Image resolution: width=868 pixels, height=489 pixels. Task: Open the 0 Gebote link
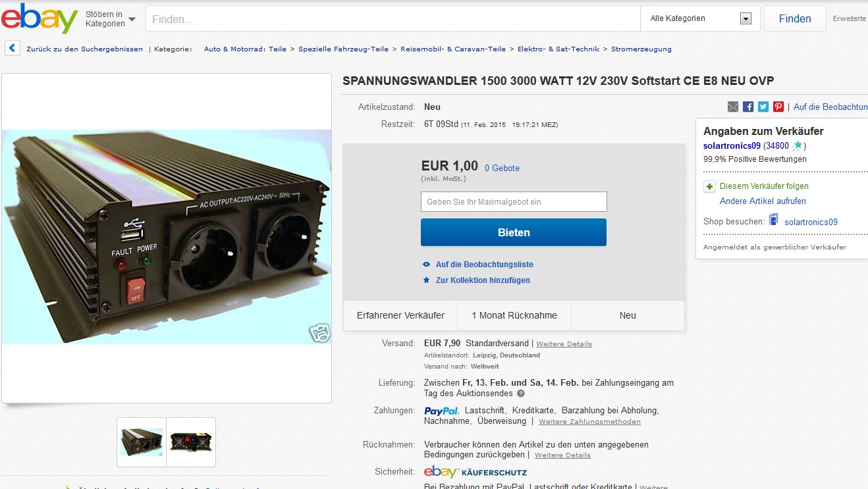click(502, 168)
